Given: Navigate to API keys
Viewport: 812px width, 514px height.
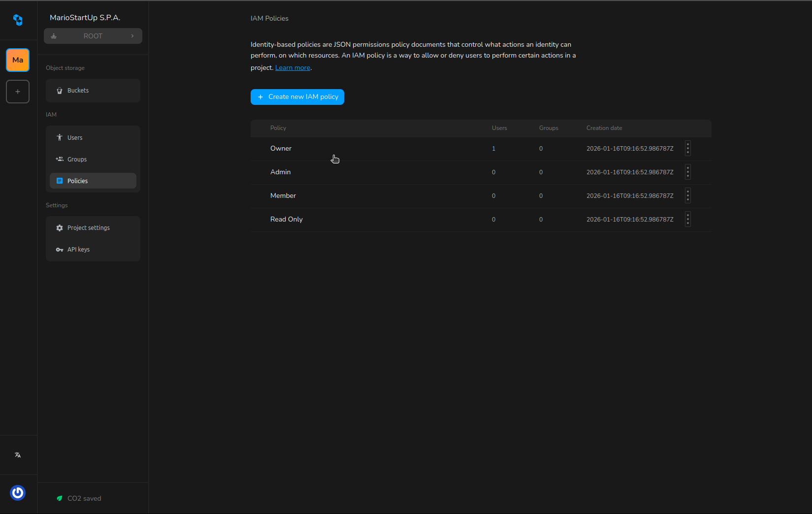Looking at the screenshot, I should click(93, 250).
